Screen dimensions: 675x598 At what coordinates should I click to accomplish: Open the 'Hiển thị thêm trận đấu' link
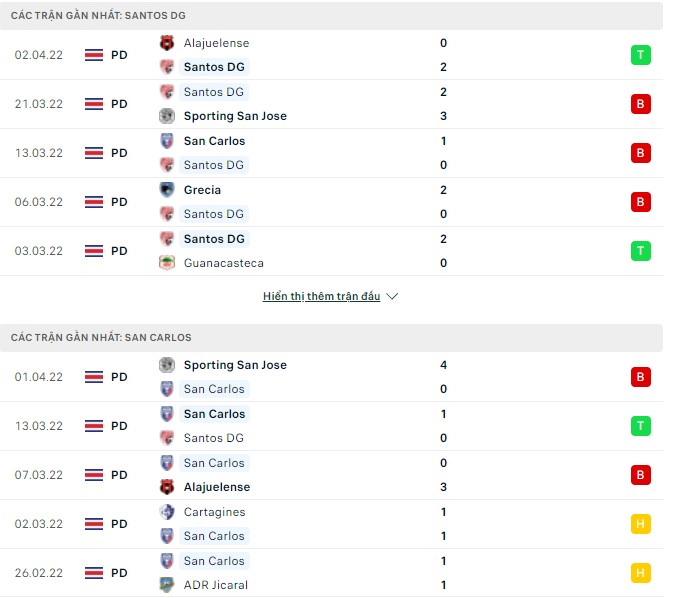click(x=321, y=297)
